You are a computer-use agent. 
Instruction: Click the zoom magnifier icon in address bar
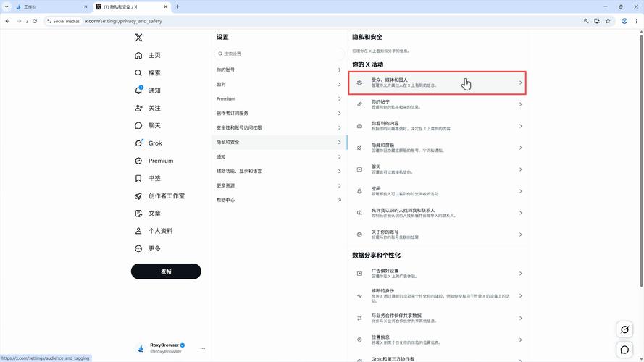point(586,21)
